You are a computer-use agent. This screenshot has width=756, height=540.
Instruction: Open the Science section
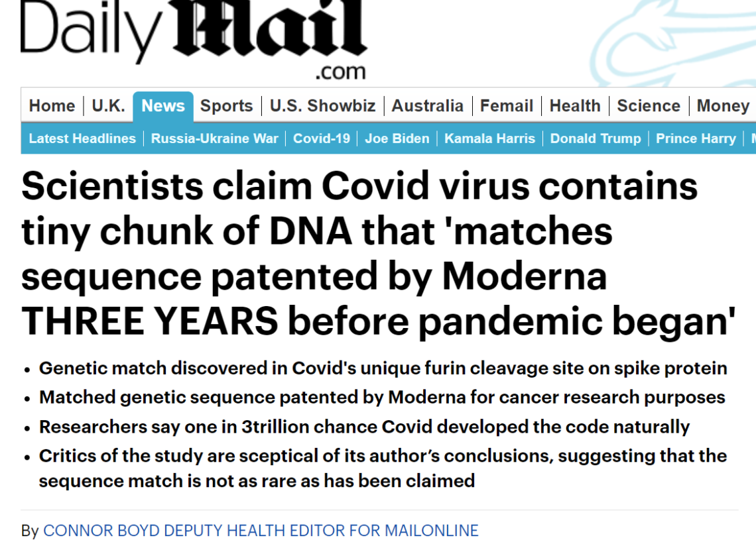point(649,105)
